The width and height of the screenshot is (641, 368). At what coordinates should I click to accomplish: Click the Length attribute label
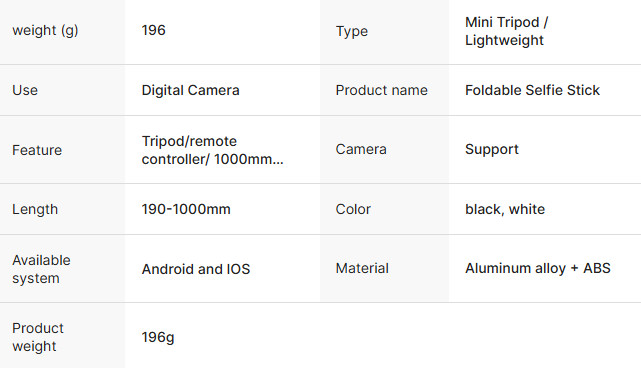point(35,209)
